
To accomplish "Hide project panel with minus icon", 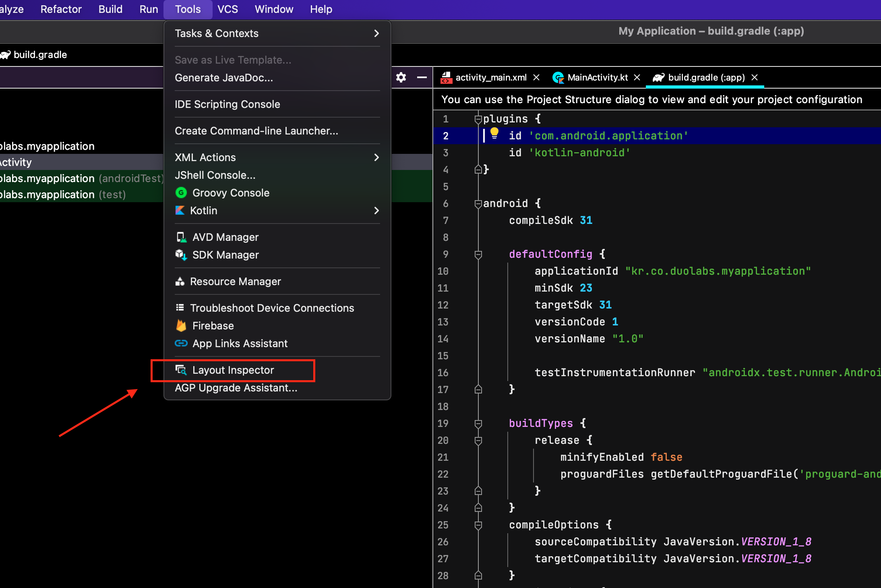I will pos(422,77).
